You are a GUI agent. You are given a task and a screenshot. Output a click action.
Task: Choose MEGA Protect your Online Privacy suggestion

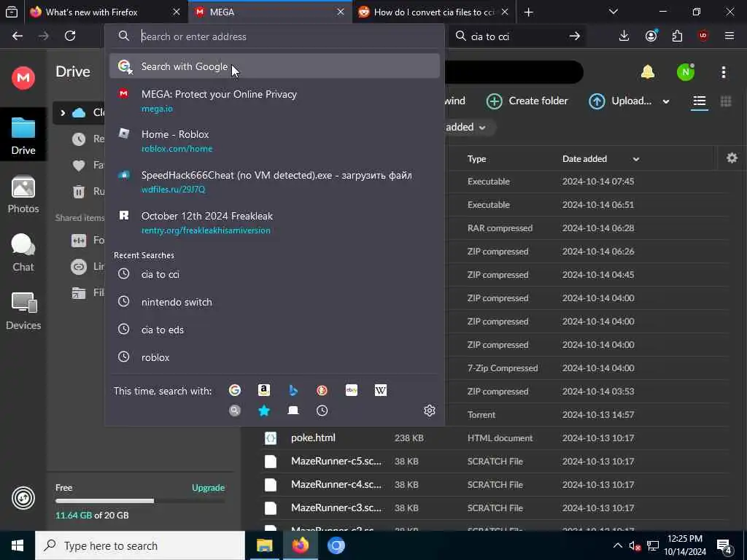coord(274,101)
